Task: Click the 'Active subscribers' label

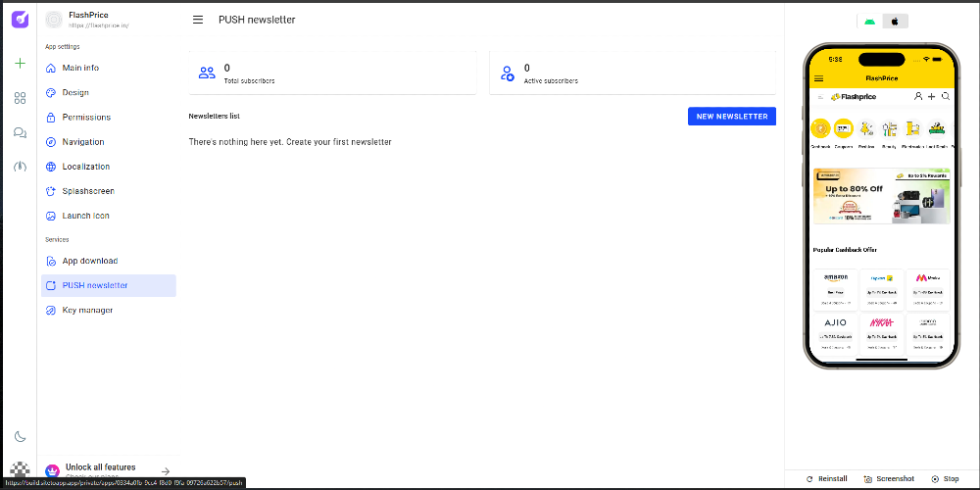Action: [551, 81]
